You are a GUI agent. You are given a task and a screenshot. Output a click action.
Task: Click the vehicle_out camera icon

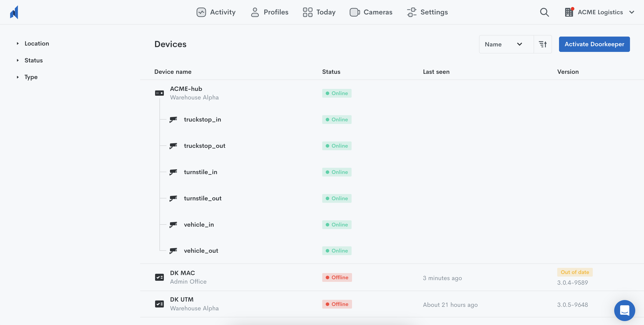(x=173, y=251)
